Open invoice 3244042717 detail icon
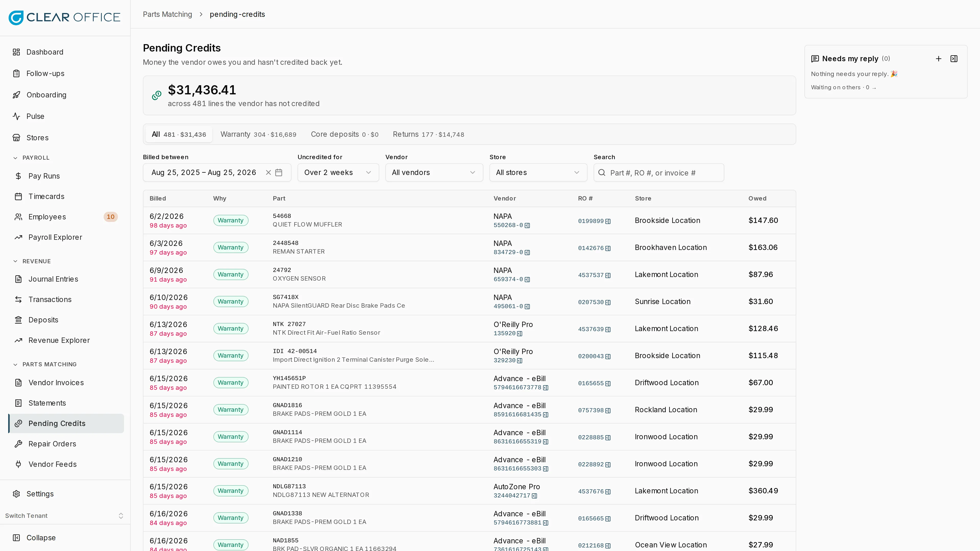Screen dimensions: 980x551 pos(534,496)
